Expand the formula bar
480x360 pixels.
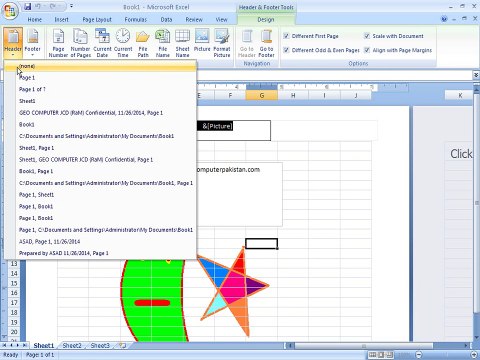[x=476, y=75]
